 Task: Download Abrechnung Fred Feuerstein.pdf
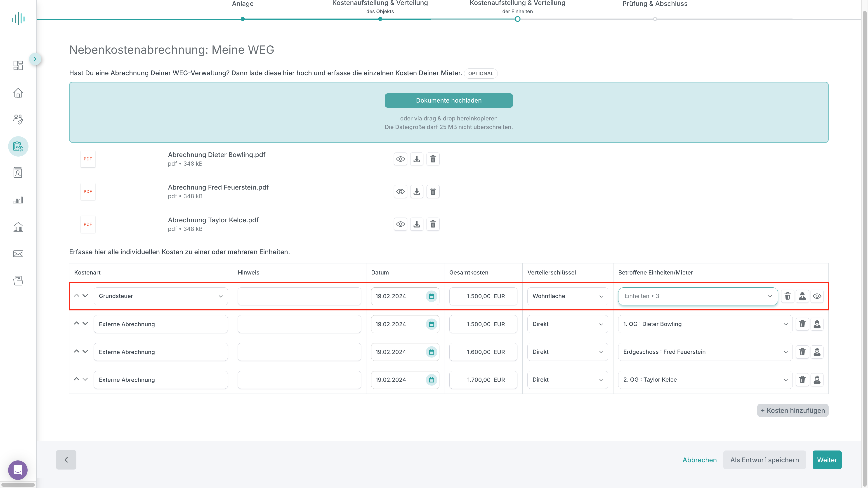coord(417,192)
